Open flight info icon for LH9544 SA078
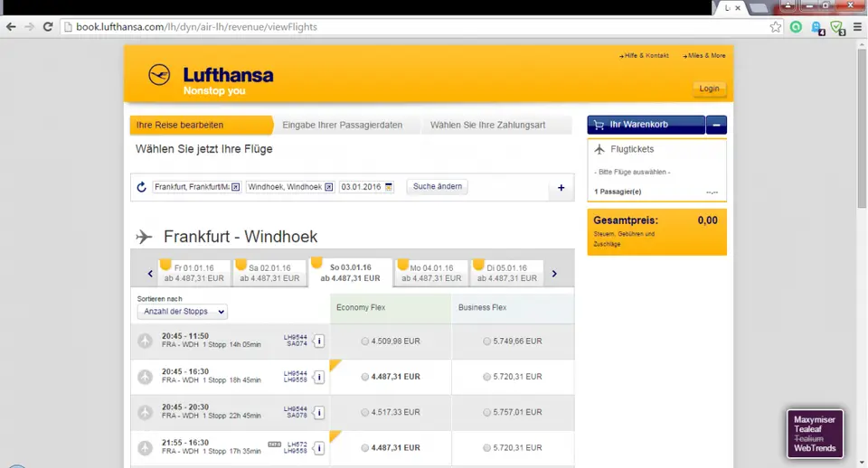This screenshot has width=868, height=468. click(319, 413)
